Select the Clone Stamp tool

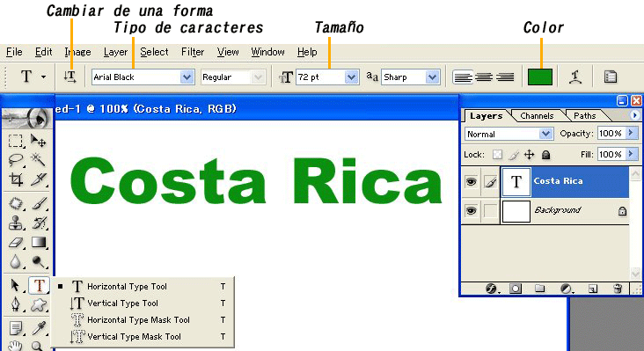click(16, 223)
